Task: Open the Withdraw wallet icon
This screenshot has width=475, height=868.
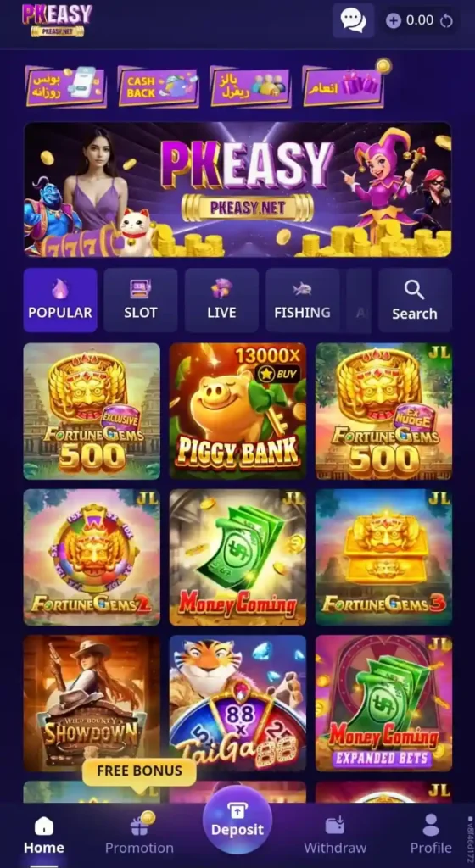Action: point(335,826)
